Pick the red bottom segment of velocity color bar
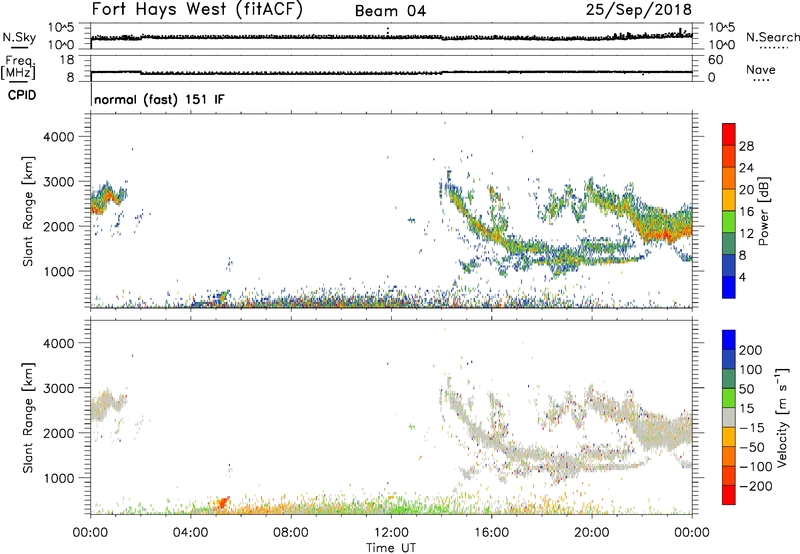Image resolution: width=800 pixels, height=554 pixels. [x=729, y=495]
